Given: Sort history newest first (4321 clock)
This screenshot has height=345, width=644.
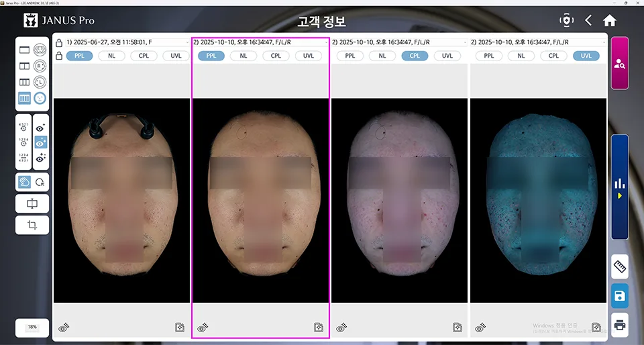Looking at the screenshot, I should [x=23, y=127].
